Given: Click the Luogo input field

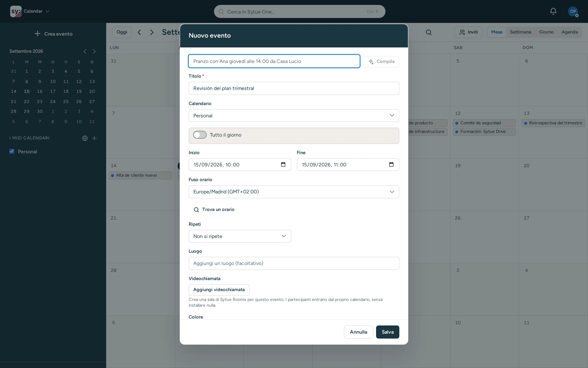Looking at the screenshot, I should [294, 263].
